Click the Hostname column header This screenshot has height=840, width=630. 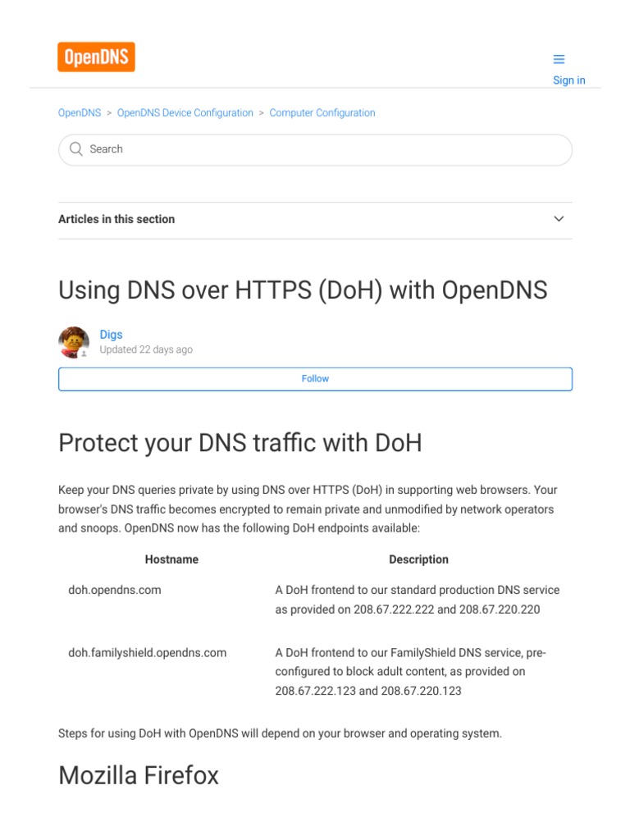click(171, 559)
